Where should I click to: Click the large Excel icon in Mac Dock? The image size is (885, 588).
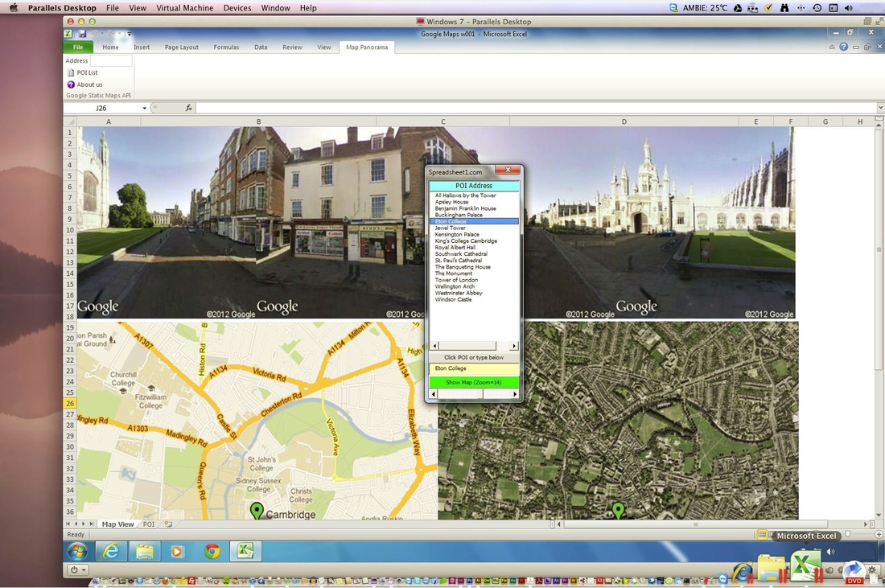tap(805, 566)
